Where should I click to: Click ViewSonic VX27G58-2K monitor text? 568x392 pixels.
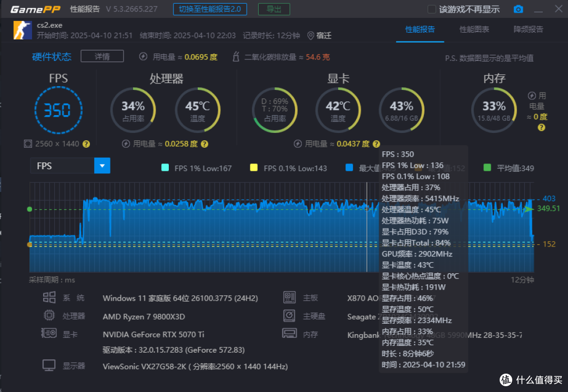[x=195, y=367]
